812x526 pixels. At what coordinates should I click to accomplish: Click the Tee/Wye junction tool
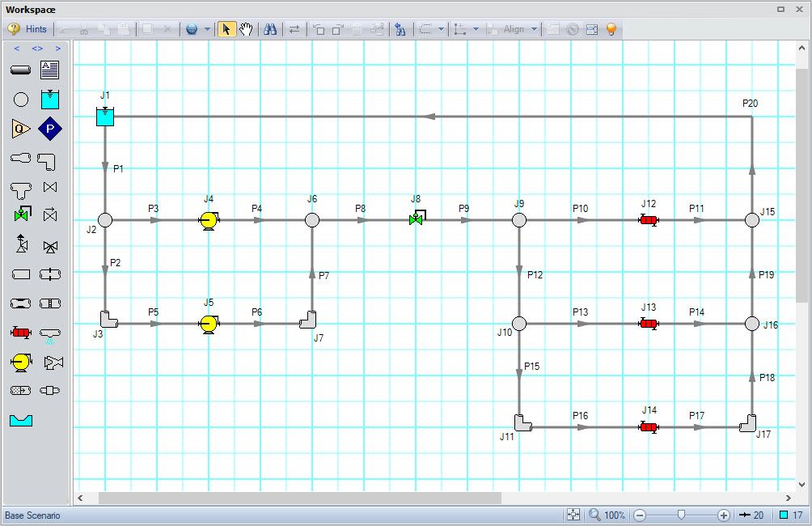pos(21,188)
